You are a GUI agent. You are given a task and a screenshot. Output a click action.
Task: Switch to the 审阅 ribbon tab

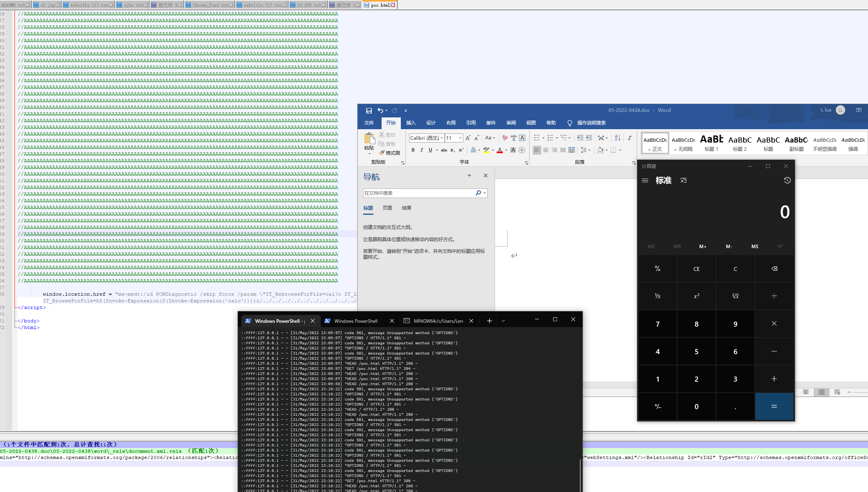pos(511,123)
